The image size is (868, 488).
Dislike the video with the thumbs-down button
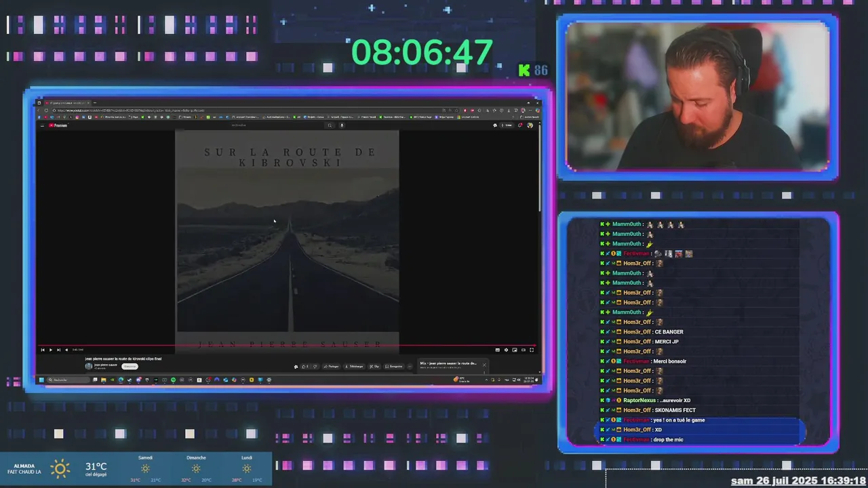[315, 367]
